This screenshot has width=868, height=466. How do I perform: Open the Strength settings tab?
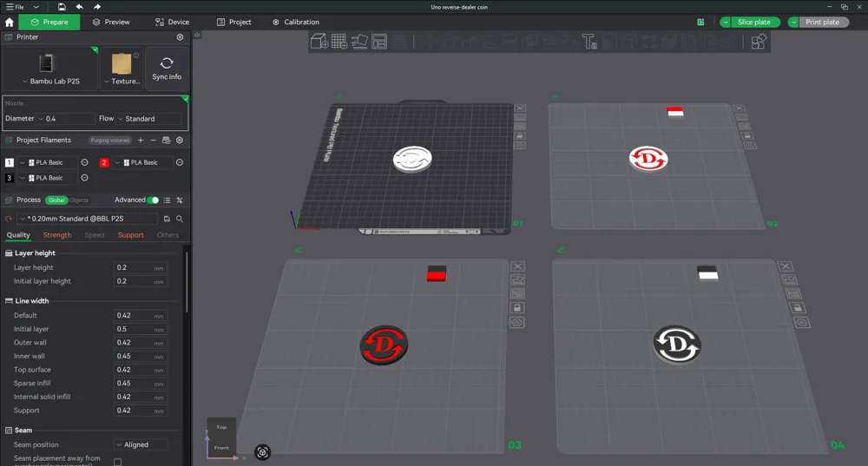[57, 234]
